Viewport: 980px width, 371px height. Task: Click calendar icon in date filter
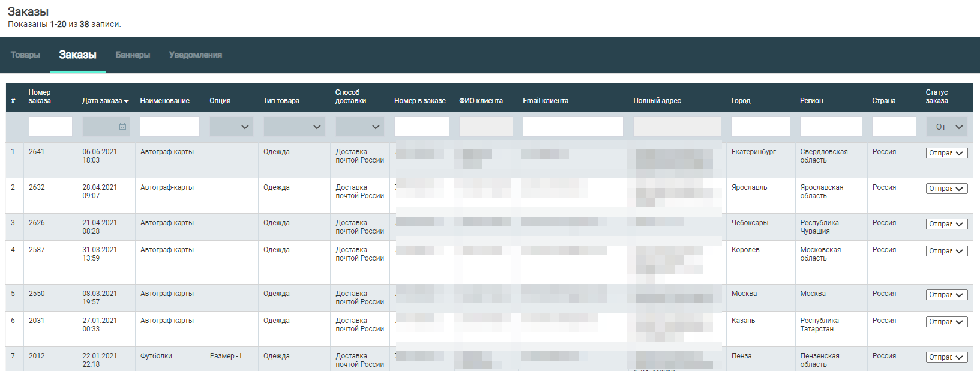122,127
